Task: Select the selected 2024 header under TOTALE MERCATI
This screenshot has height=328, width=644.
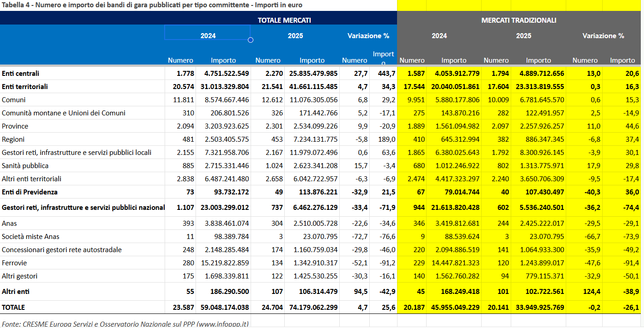Action: pos(208,36)
